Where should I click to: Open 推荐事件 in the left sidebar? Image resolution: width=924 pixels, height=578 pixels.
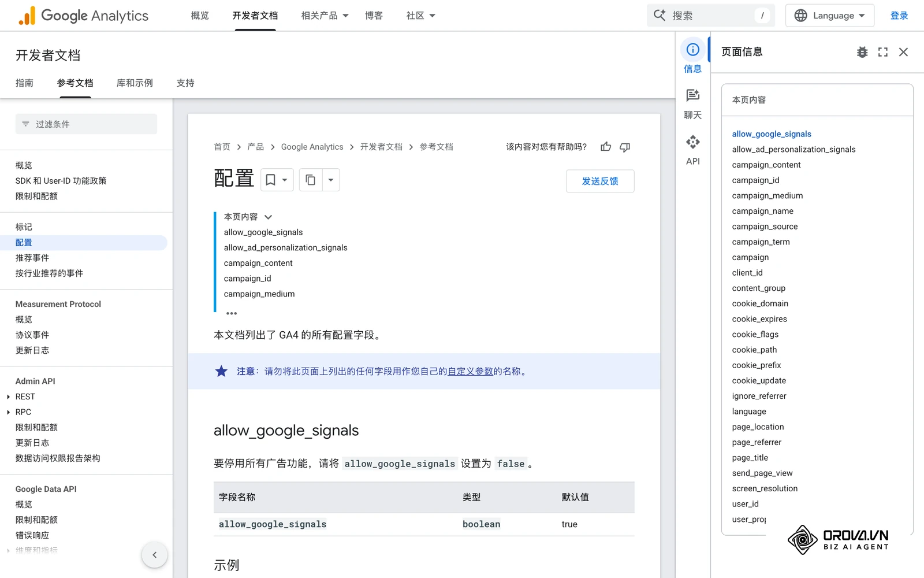click(32, 258)
